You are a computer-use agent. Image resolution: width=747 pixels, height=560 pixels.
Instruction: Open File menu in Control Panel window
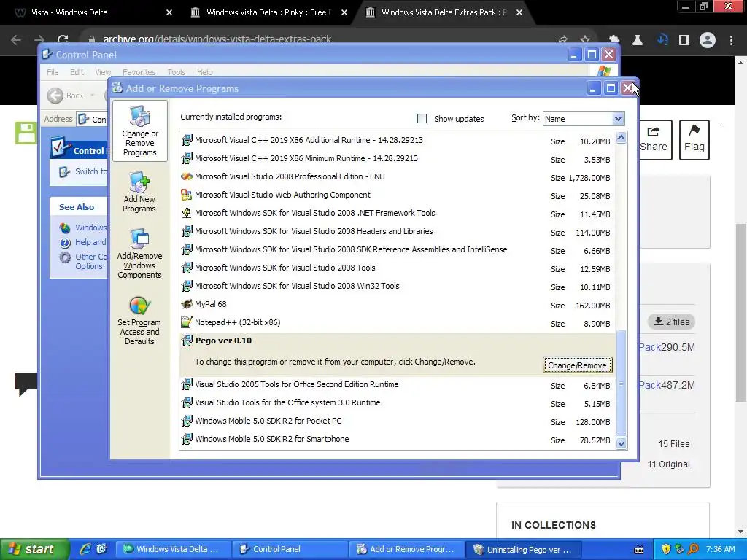(x=53, y=72)
